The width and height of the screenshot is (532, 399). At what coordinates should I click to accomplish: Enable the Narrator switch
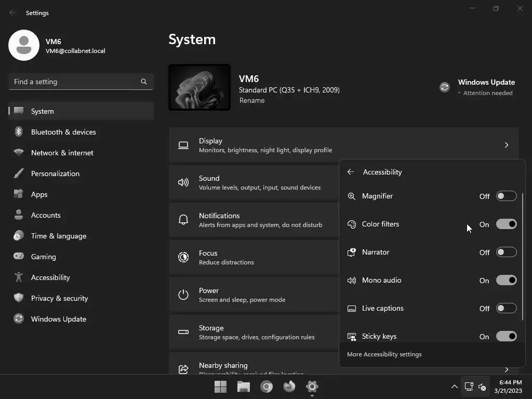tap(506, 252)
